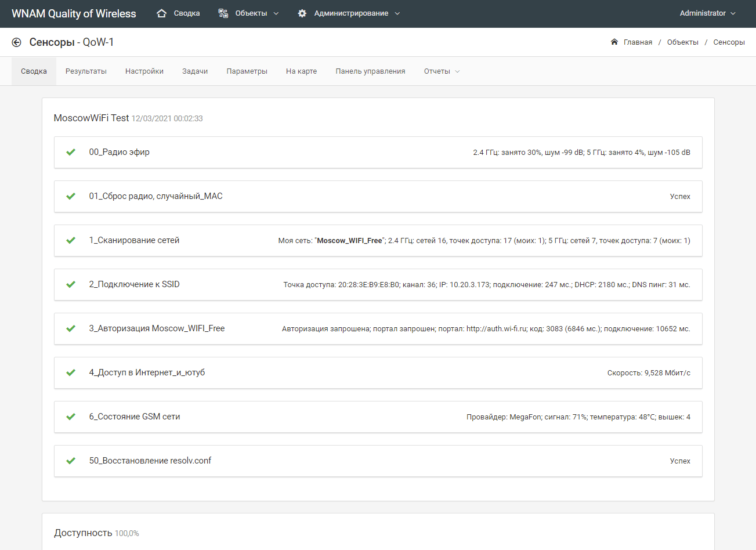This screenshot has width=756, height=550.
Task: Click the WNAM Quality of Wireless logo
Action: (x=74, y=14)
